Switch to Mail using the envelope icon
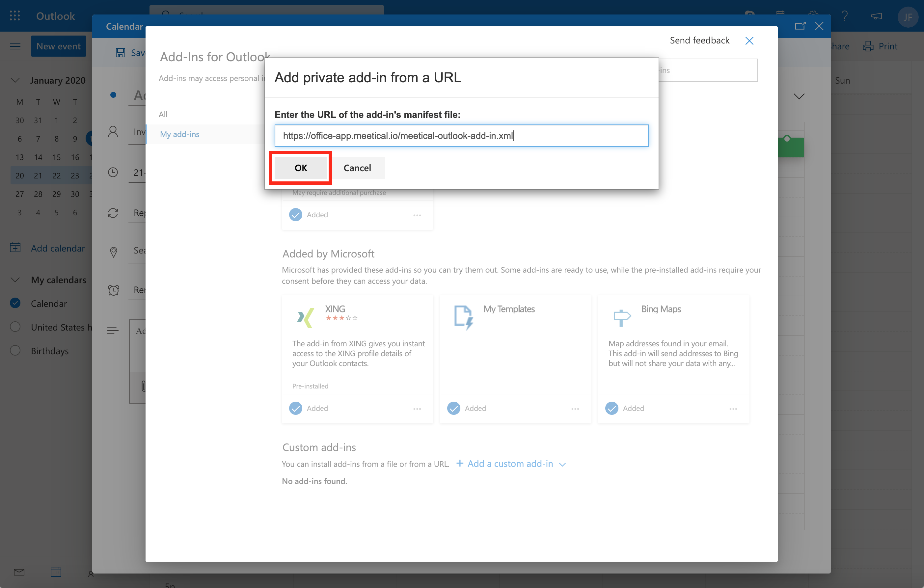 coord(19,572)
